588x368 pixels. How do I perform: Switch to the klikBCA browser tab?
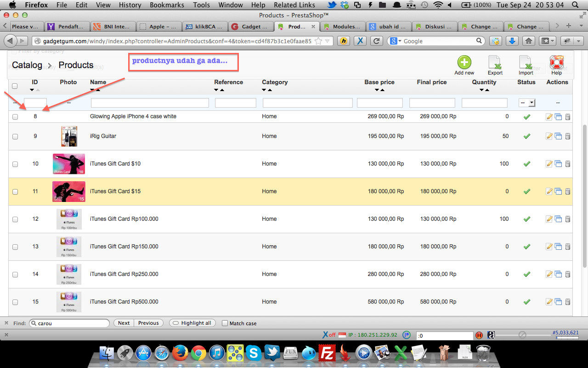point(205,26)
